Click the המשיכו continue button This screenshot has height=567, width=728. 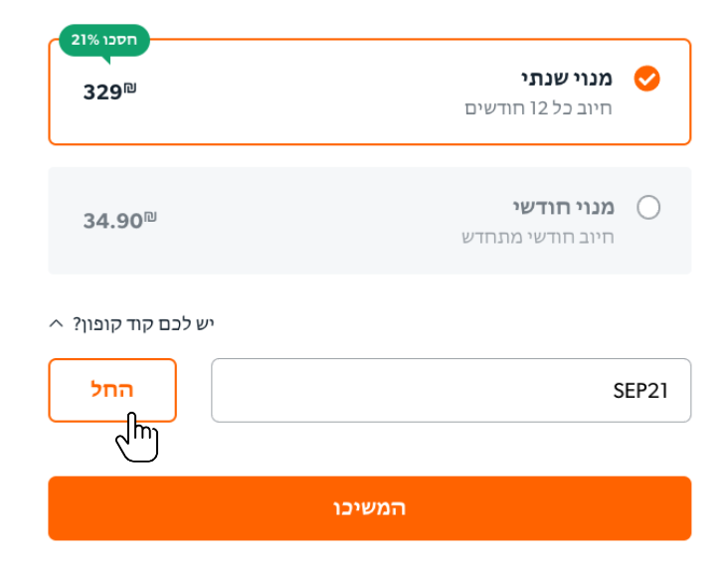(x=370, y=508)
